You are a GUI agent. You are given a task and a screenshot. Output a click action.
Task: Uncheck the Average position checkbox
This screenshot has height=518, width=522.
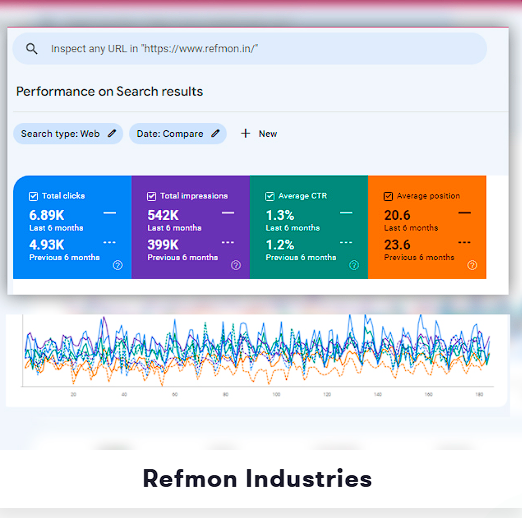[388, 196]
